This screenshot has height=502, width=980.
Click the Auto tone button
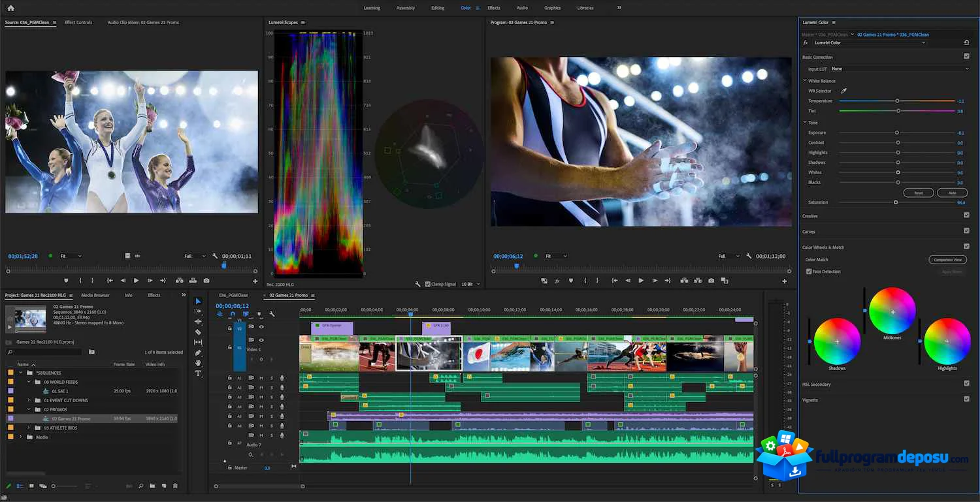pyautogui.click(x=952, y=193)
